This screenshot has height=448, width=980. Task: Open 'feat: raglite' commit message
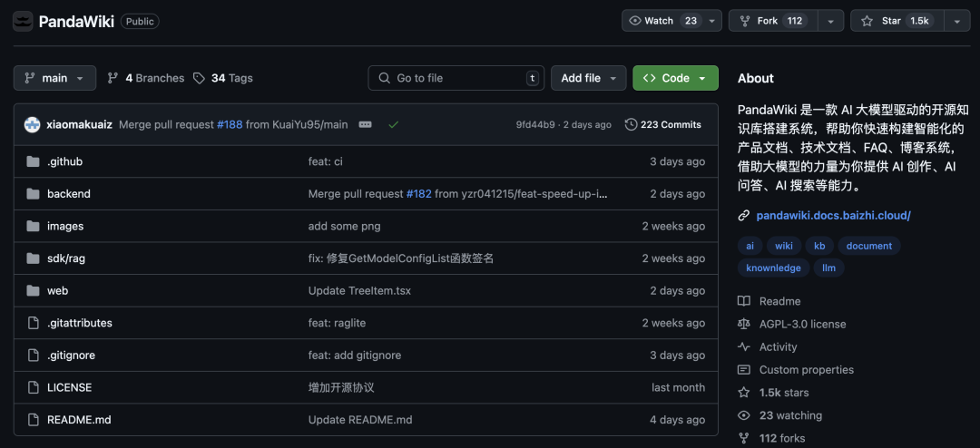tap(337, 323)
